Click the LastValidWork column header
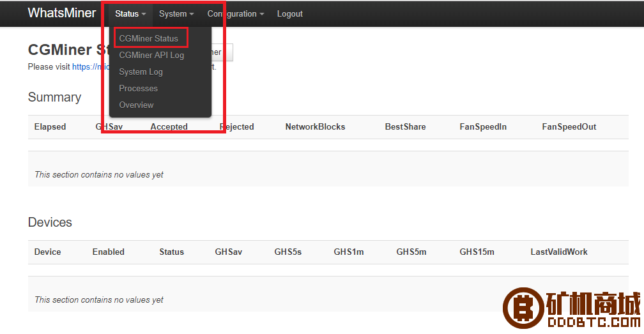 [559, 252]
